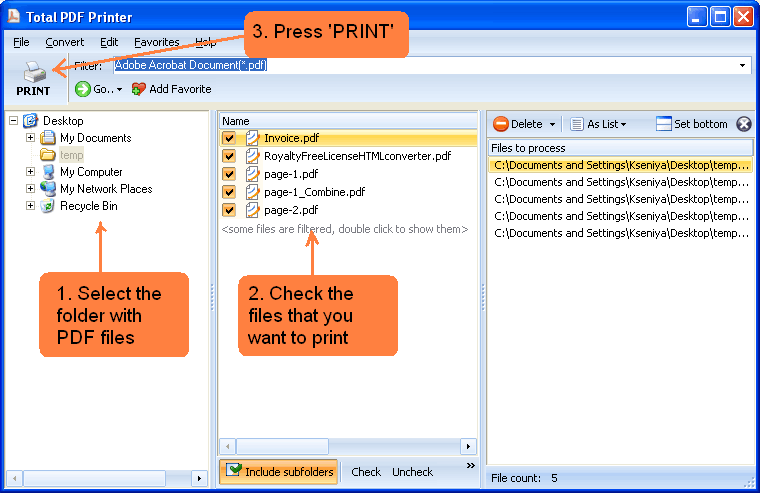
Task: Show more toolbar options with double chevron
Action: point(470,465)
